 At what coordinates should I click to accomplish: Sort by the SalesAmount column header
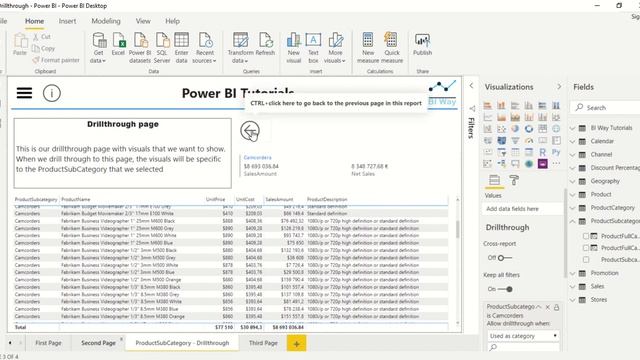[x=279, y=200]
